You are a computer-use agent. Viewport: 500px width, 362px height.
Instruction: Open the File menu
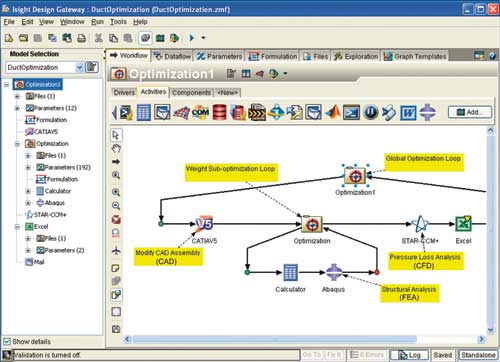9,22
